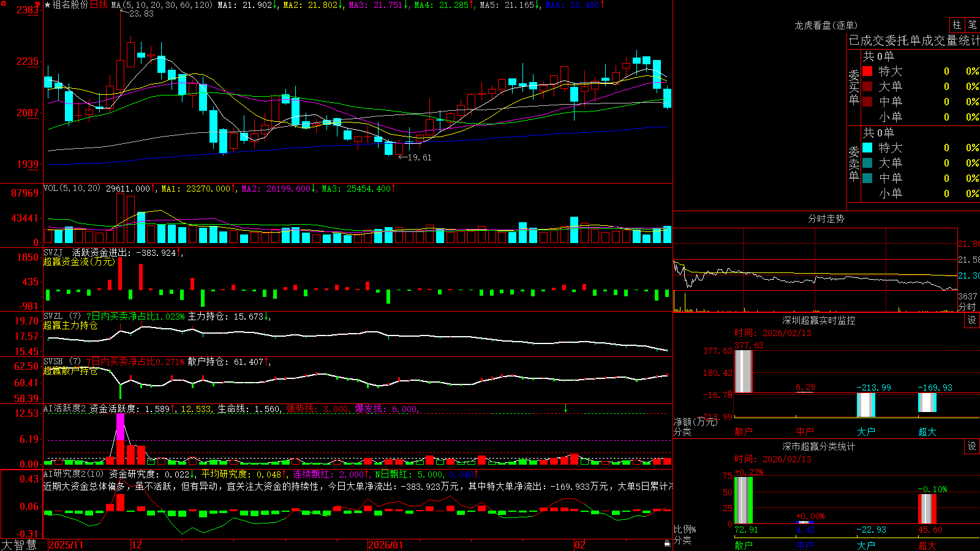Click the cyan 特大 sell-order color swatch

coord(867,148)
